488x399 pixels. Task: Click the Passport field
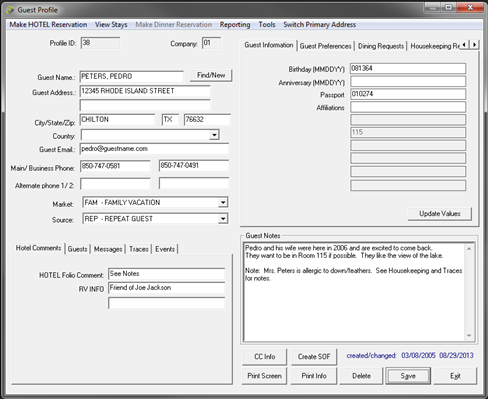click(x=408, y=94)
